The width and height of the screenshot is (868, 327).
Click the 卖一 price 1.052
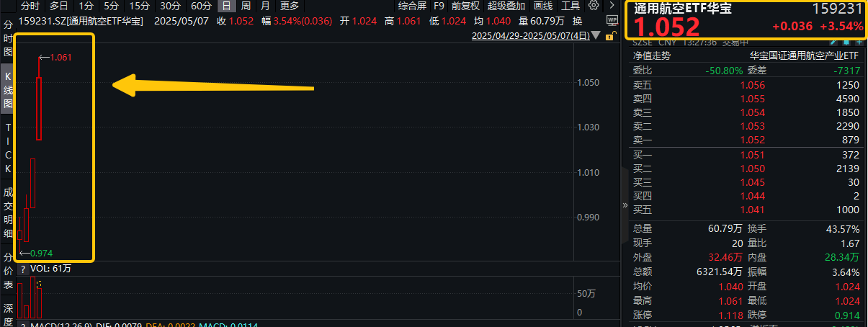[752, 140]
